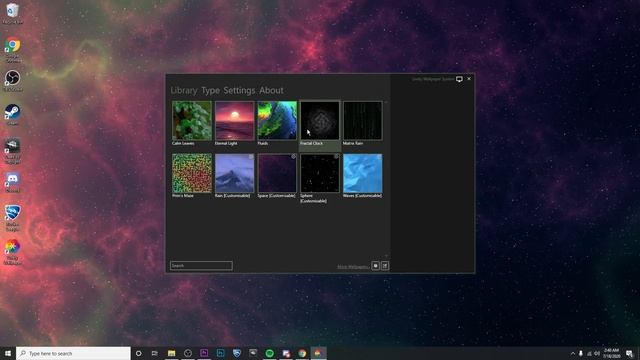Image resolution: width=640 pixels, height=360 pixels.
Task: Open Lively Wallpaper desktop shortcut
Action: click(13, 251)
